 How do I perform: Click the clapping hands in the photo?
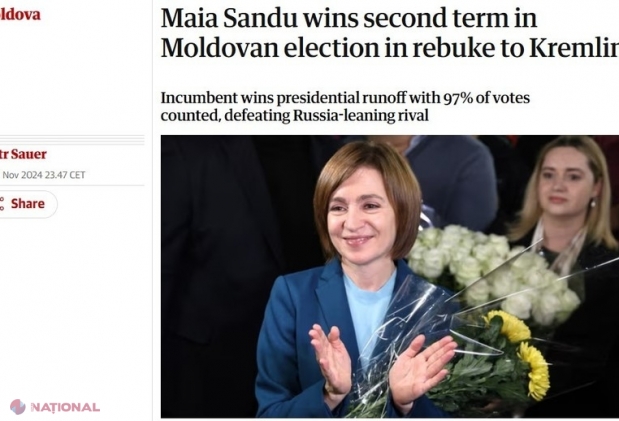[381, 365]
